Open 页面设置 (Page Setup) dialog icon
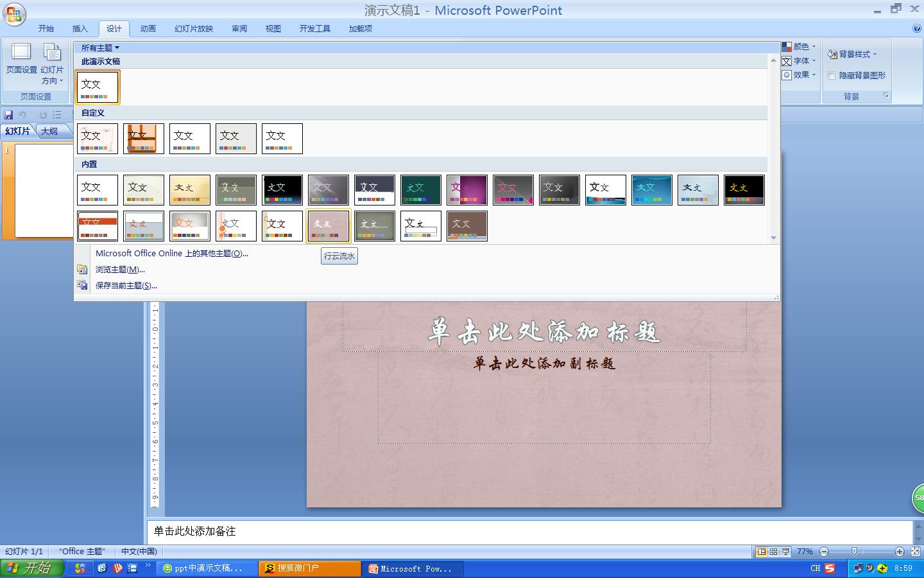This screenshot has height=578, width=924. coord(21,52)
